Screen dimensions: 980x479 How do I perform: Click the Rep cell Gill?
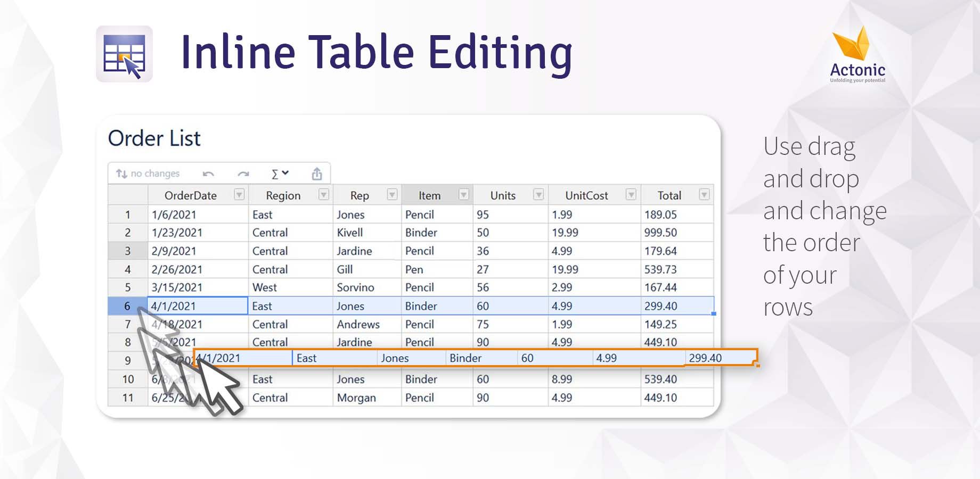click(x=367, y=269)
